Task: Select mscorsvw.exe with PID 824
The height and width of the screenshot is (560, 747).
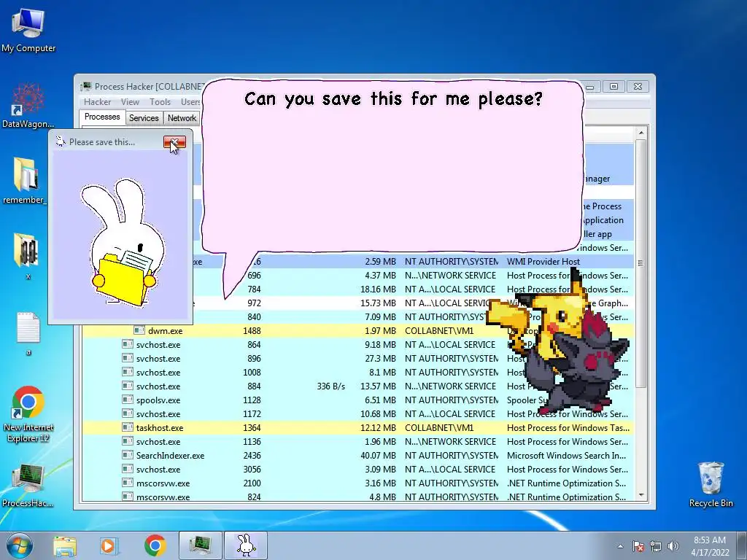Action: pyautogui.click(x=358, y=497)
